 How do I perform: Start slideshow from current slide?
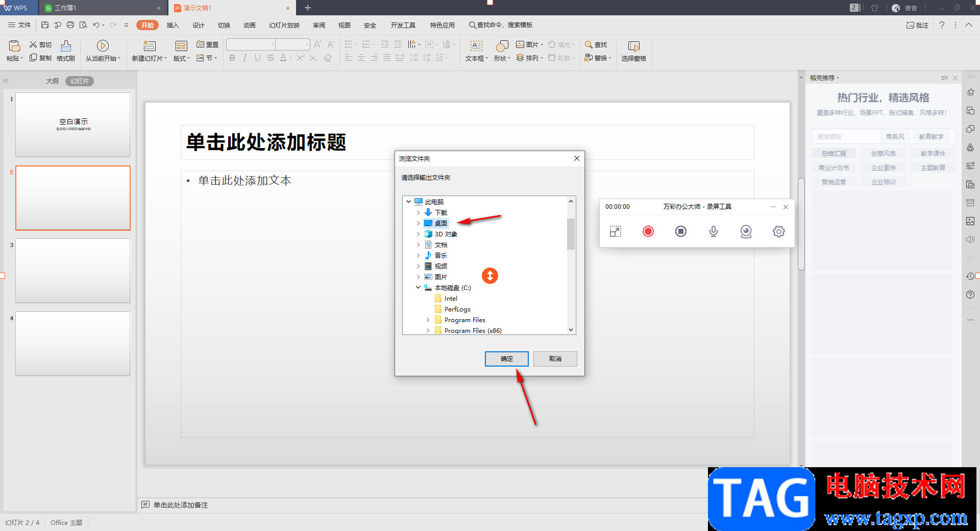103,51
